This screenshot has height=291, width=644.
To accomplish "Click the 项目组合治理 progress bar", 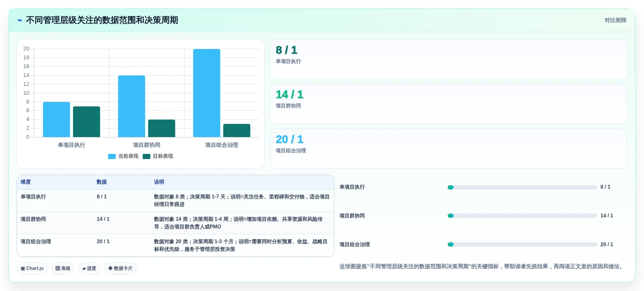I will click(x=522, y=244).
